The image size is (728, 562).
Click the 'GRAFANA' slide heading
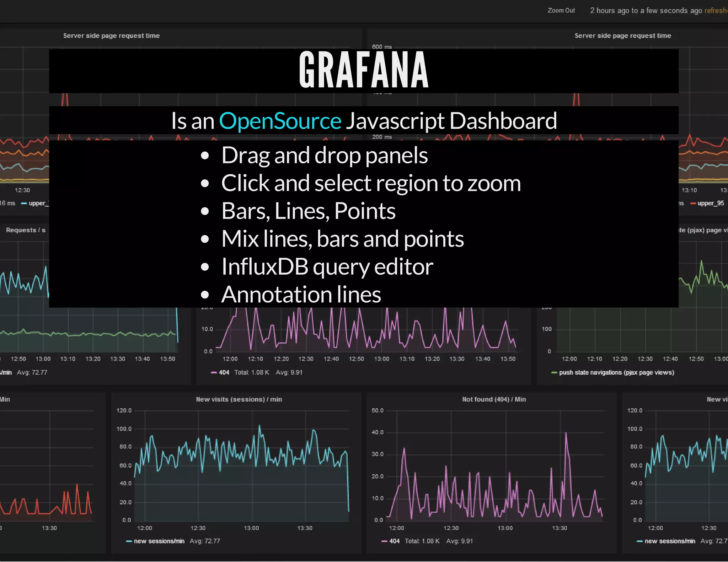(x=364, y=70)
